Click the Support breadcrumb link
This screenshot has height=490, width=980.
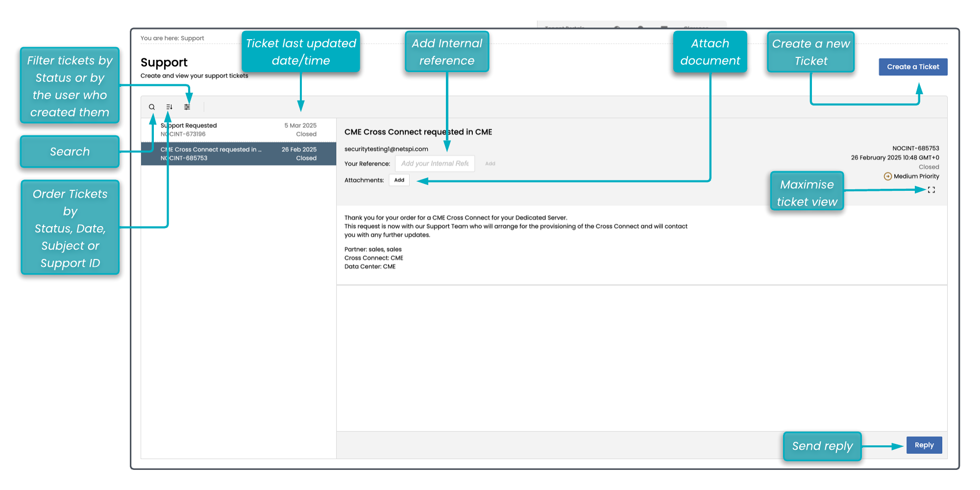[192, 38]
